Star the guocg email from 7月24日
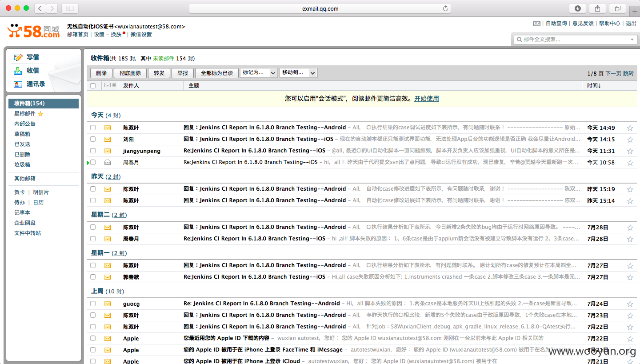This screenshot has width=640, height=364. pos(630,304)
